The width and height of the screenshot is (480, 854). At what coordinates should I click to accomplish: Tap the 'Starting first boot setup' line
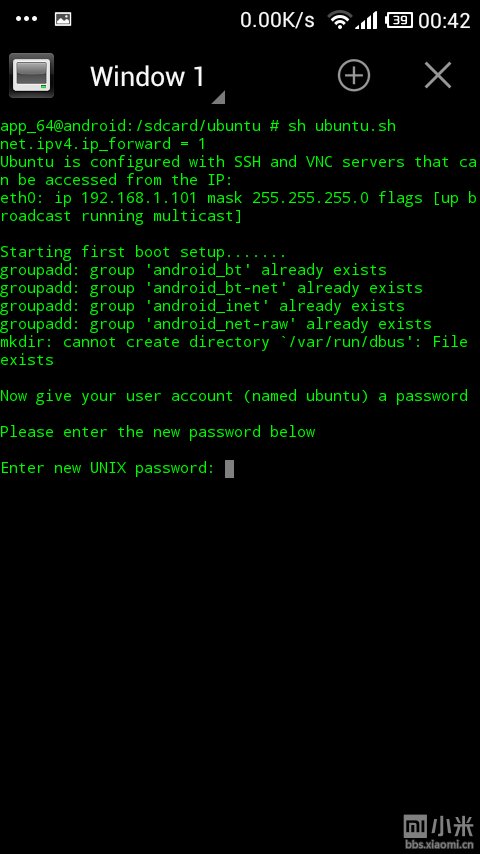click(x=143, y=252)
